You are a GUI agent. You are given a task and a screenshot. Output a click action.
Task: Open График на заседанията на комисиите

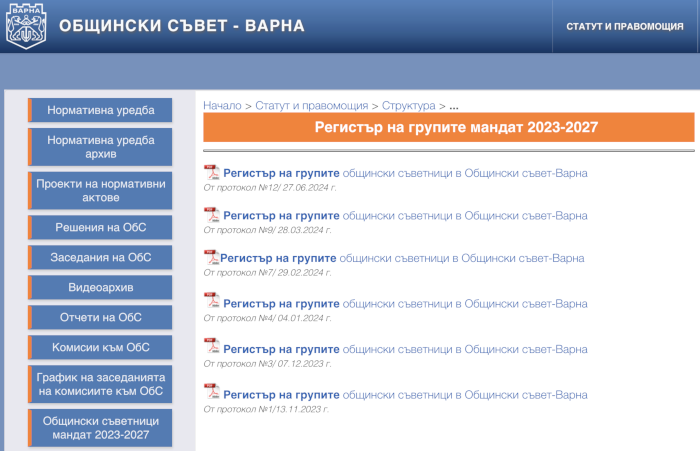coord(100,384)
